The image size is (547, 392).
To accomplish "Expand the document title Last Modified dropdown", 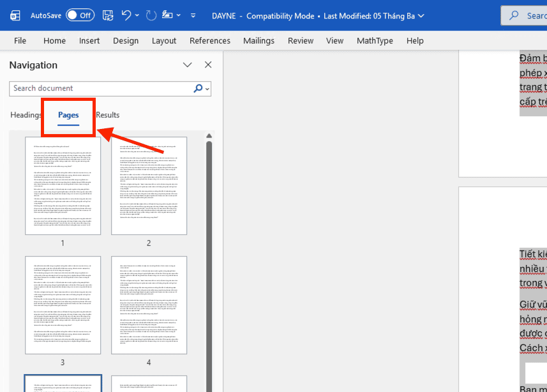I will pos(421,16).
